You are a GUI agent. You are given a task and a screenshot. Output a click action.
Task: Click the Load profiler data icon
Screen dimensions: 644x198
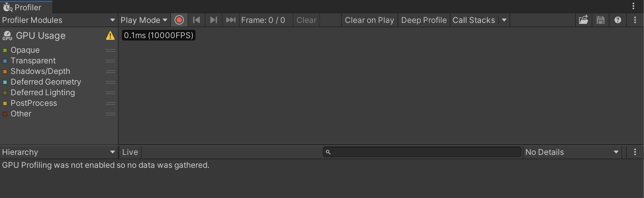pyautogui.click(x=583, y=20)
